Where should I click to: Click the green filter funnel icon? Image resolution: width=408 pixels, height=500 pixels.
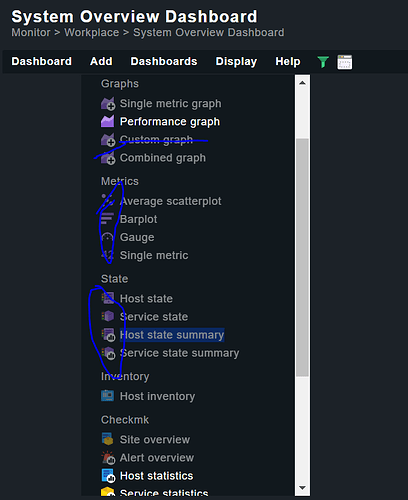[x=323, y=62]
